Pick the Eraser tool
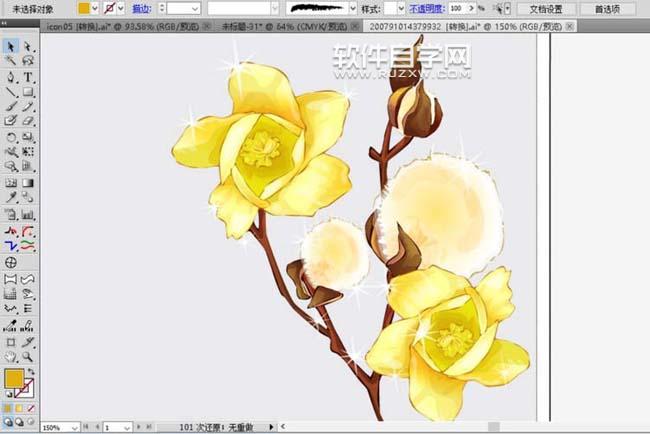650x434 pixels. pyautogui.click(x=28, y=121)
